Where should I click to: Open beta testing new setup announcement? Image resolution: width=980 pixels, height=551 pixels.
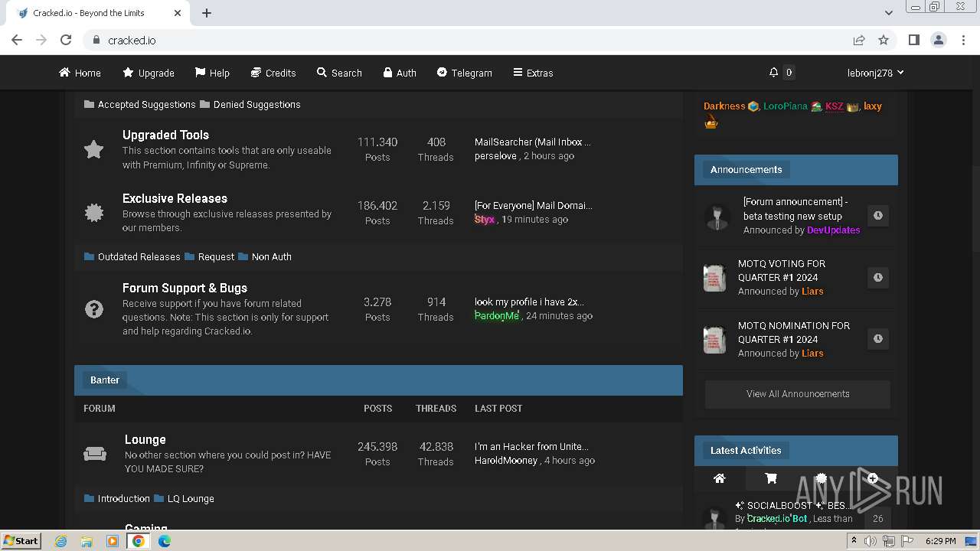click(795, 209)
